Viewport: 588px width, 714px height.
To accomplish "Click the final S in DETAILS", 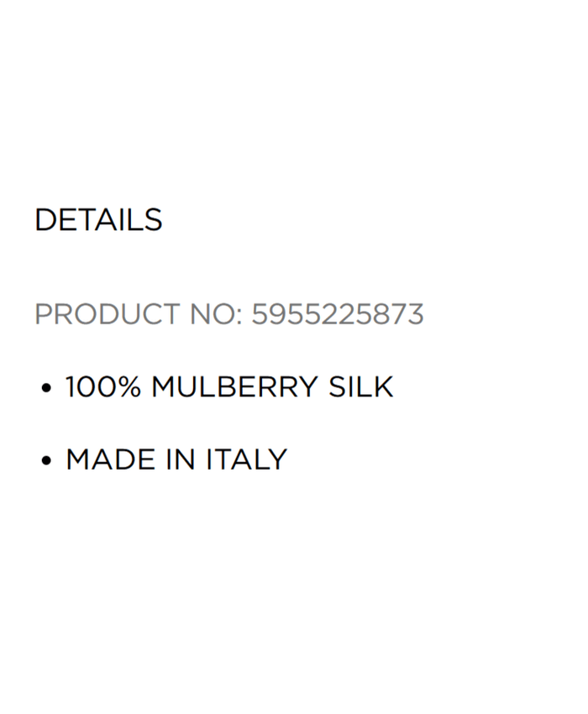I will 153,220.
